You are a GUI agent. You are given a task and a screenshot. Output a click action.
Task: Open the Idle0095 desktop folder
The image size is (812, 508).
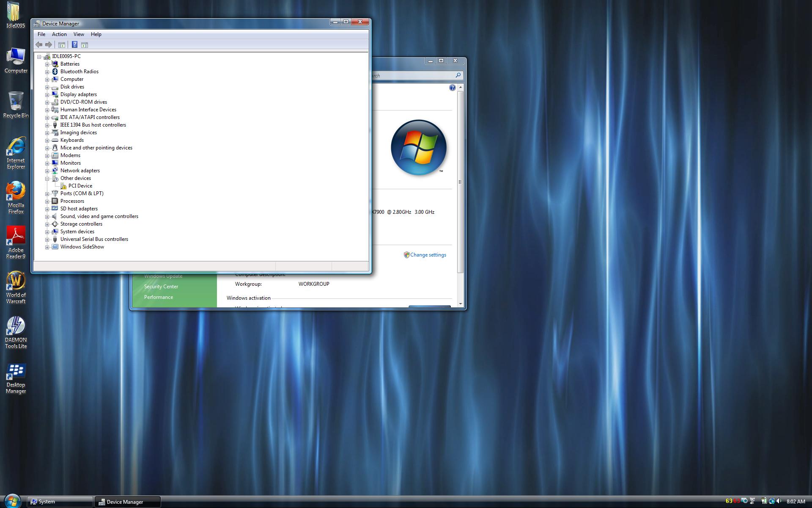[15, 15]
